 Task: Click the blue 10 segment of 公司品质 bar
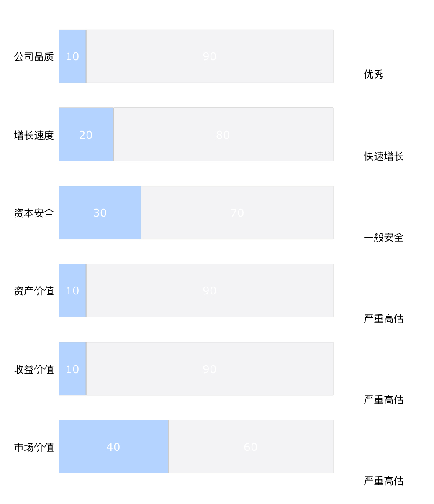[x=72, y=56]
